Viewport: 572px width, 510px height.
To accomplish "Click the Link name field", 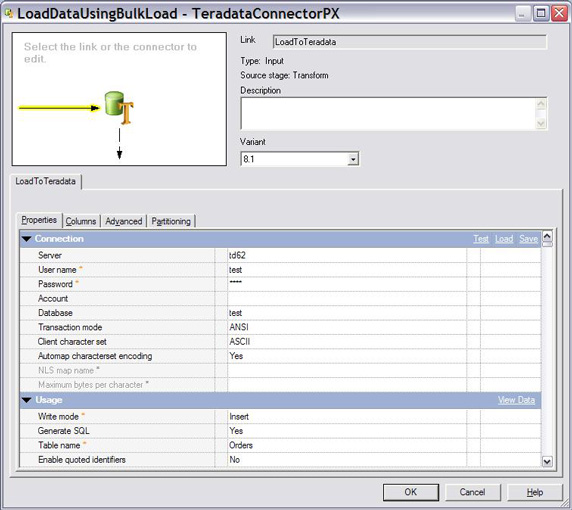I will coord(410,42).
